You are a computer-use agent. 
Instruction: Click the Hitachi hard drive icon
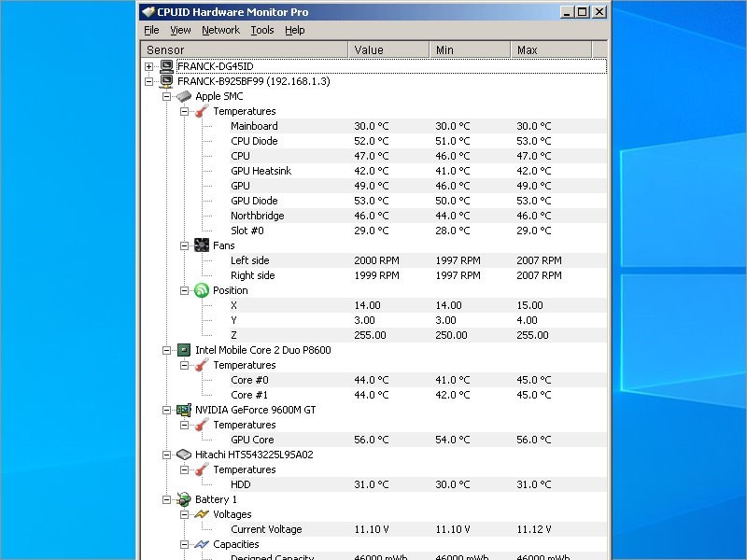coord(183,455)
